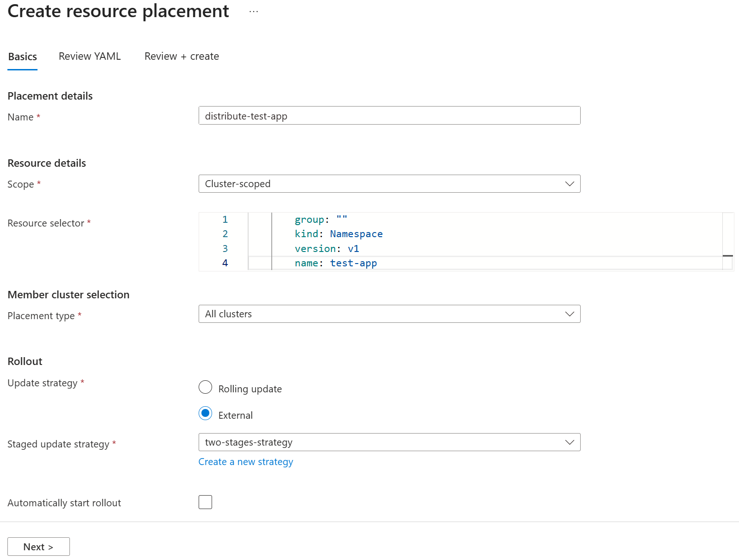Open the Staged update strategy dropdown
Viewport: 739px width, 560px height.
pyautogui.click(x=389, y=442)
